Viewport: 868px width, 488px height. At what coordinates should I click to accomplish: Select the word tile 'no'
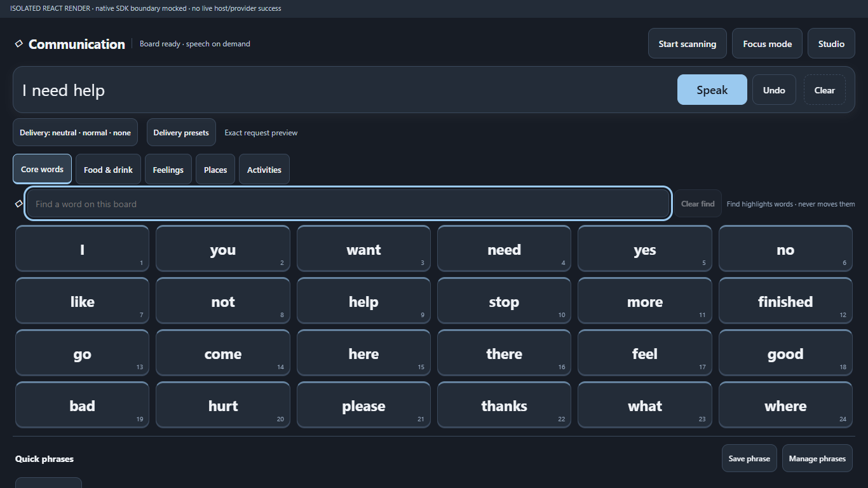coord(785,248)
